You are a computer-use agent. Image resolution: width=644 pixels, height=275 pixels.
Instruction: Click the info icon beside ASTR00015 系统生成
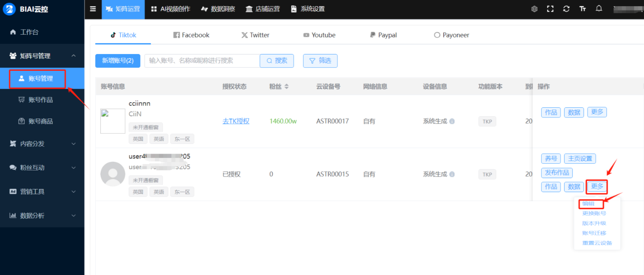point(452,174)
